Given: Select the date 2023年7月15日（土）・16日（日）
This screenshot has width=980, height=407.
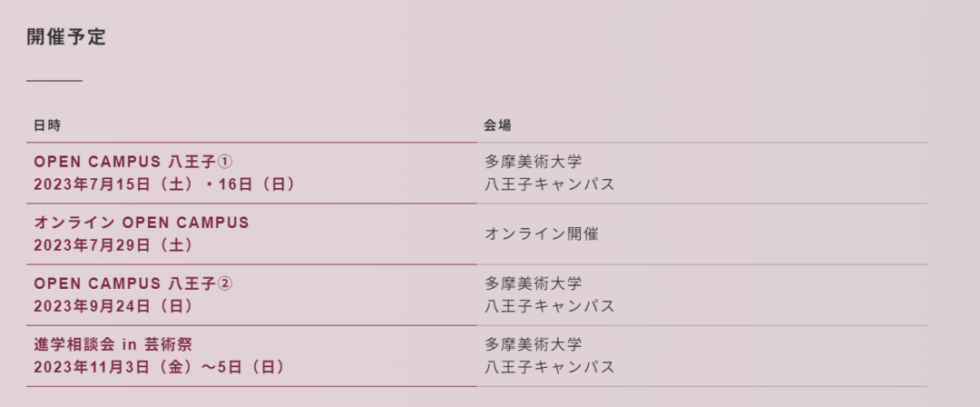Looking at the screenshot, I should (165, 184).
